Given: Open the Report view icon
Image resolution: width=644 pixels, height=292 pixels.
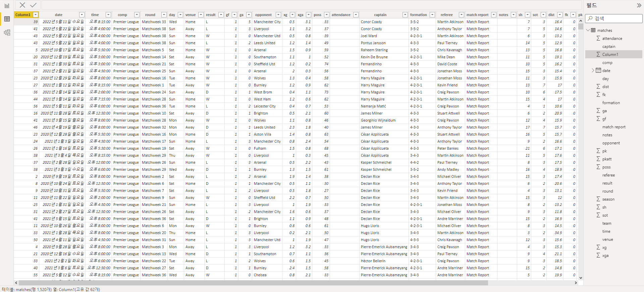Looking at the screenshot, I should pos(7,6).
